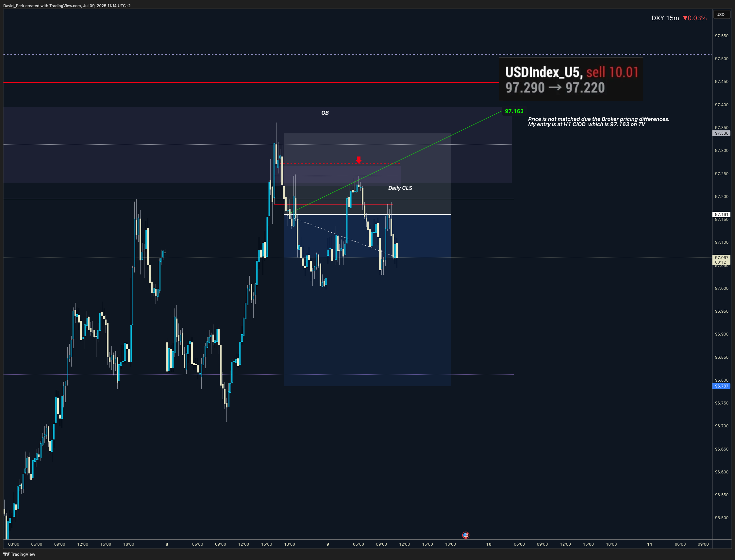This screenshot has width=735, height=560.
Task: Click the 97.000 price axis label
Action: [x=721, y=288]
